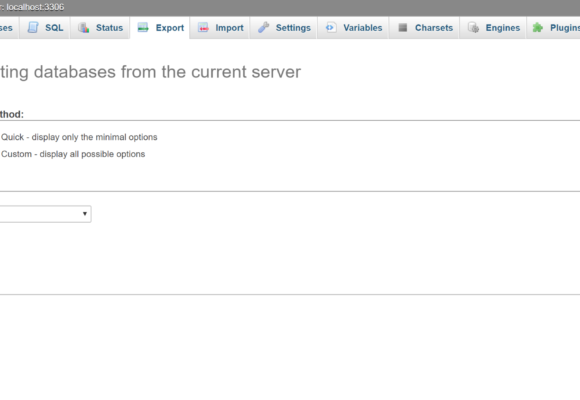Switch to the Status tab
The width and height of the screenshot is (580, 400).
109,28
